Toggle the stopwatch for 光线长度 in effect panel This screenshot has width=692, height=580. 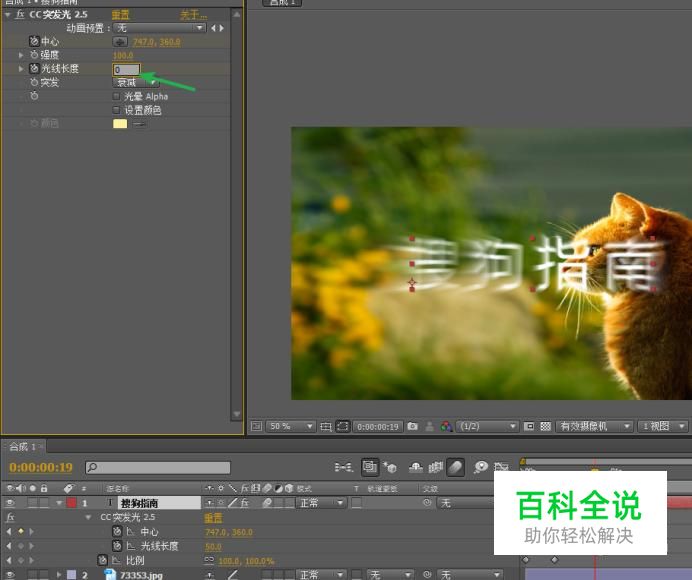coord(34,68)
